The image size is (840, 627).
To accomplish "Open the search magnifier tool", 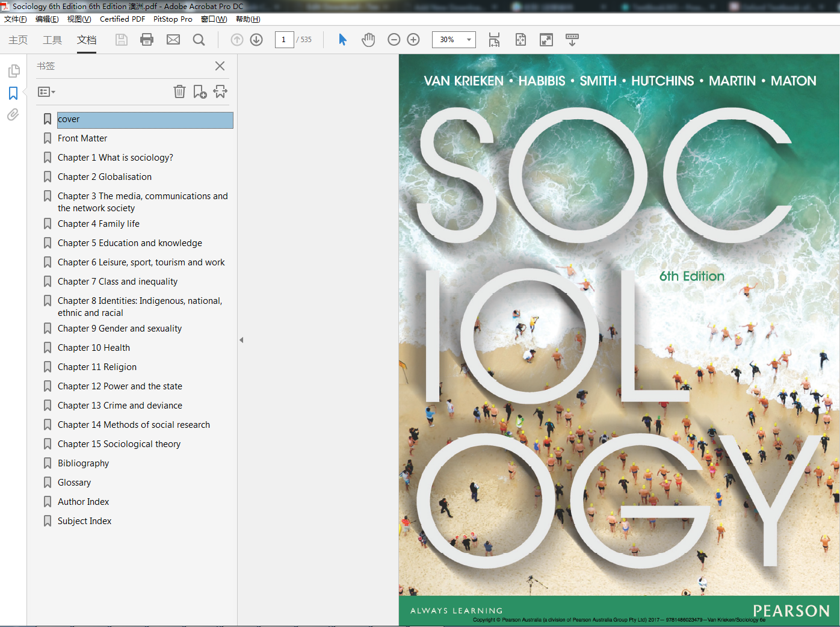I will 199,40.
